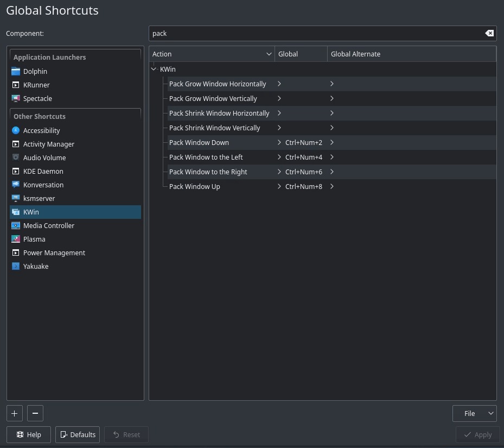Clear the search field using the backspace icon
504x448 pixels.
point(489,33)
